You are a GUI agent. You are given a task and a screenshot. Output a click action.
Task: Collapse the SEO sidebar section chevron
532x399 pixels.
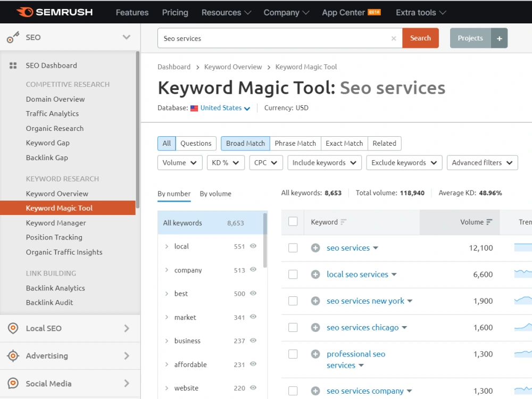pyautogui.click(x=127, y=37)
